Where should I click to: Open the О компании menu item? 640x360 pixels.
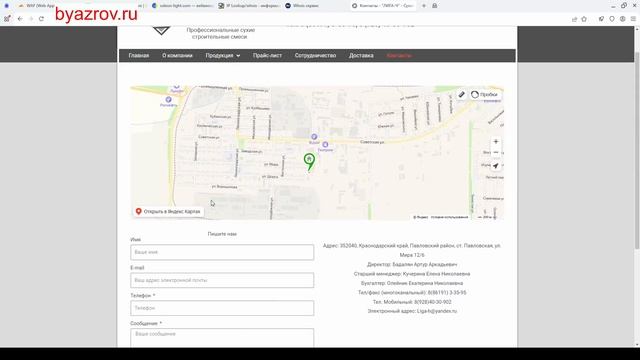tap(177, 56)
